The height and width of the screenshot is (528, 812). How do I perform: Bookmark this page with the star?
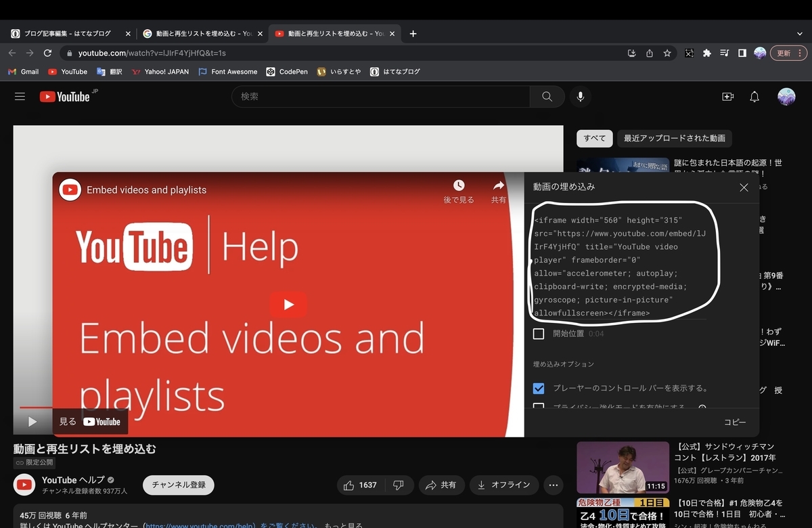(x=667, y=53)
